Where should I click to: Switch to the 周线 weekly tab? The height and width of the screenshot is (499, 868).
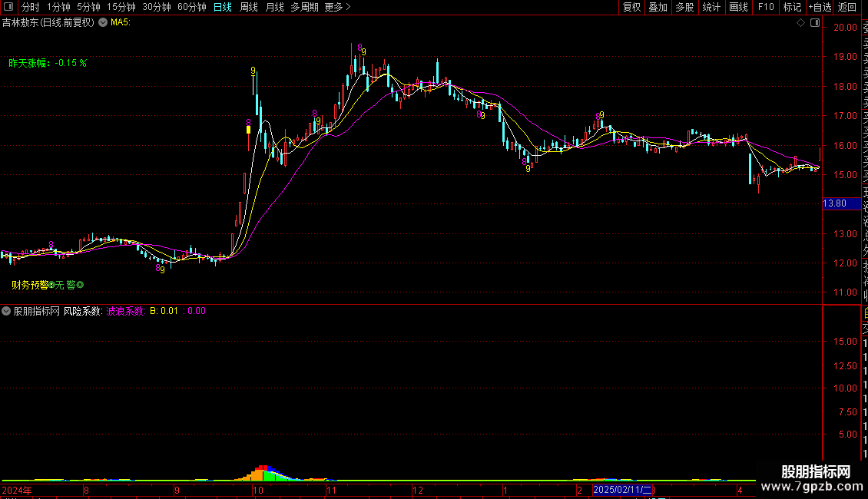click(x=249, y=7)
